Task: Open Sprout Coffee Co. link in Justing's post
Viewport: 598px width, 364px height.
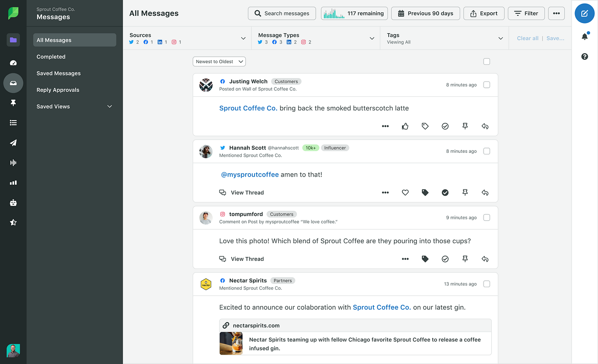Action: tap(248, 108)
